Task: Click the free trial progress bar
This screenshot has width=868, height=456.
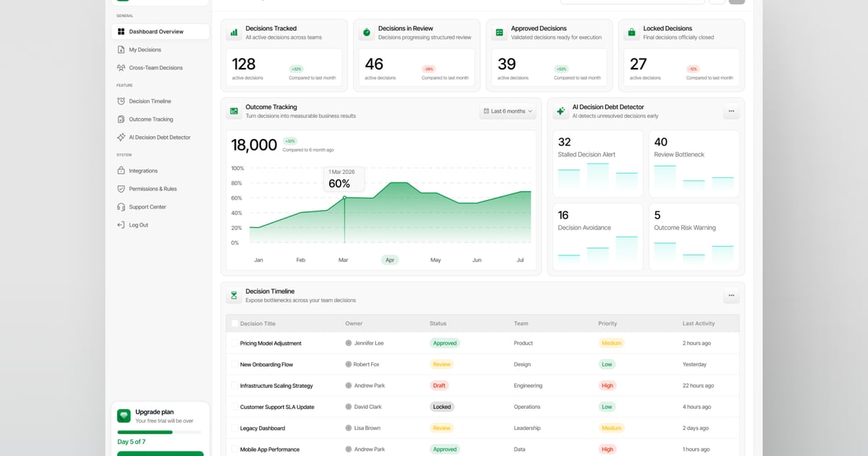Action: point(159,432)
